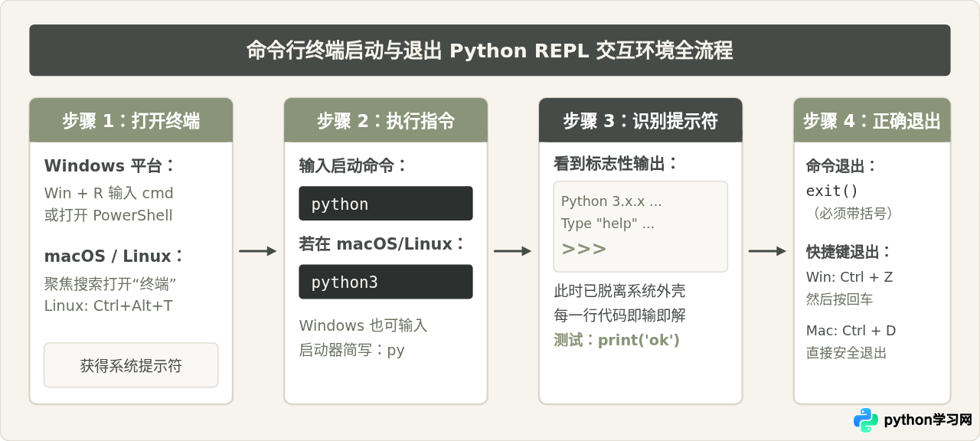Click the 若在 macOS/Linux heading
Viewport: 980px width, 441px height.
382,243
